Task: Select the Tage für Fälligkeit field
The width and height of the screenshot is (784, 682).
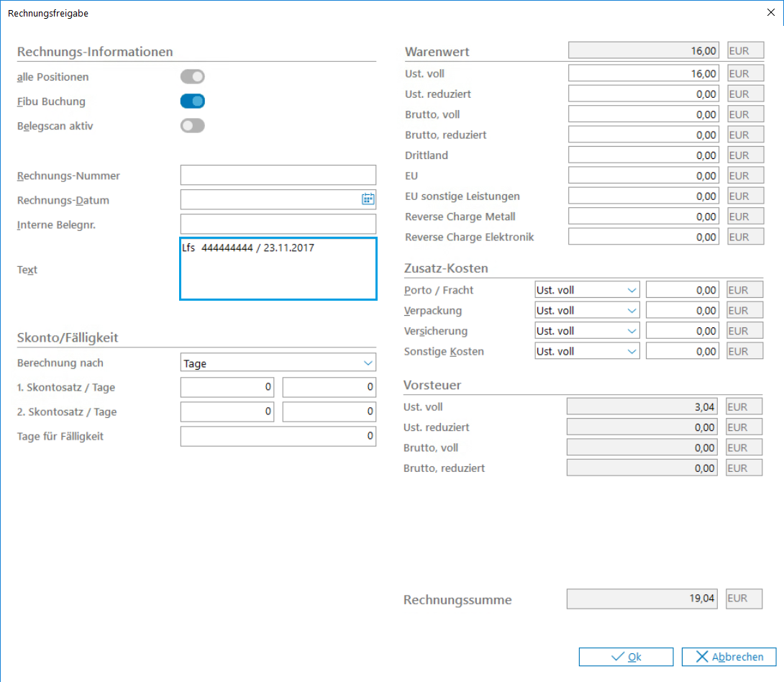Action: (x=278, y=436)
